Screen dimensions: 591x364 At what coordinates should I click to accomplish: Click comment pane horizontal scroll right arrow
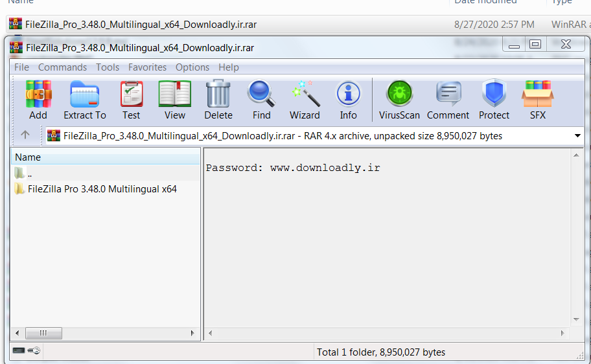click(x=562, y=333)
